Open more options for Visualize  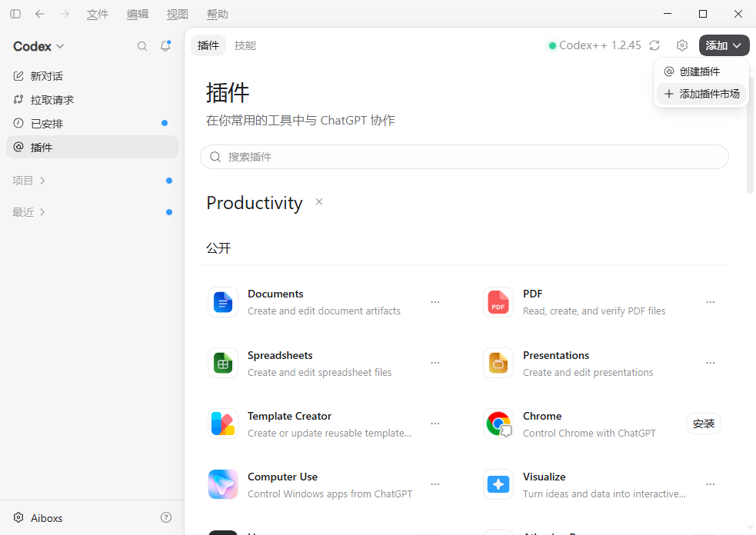710,484
